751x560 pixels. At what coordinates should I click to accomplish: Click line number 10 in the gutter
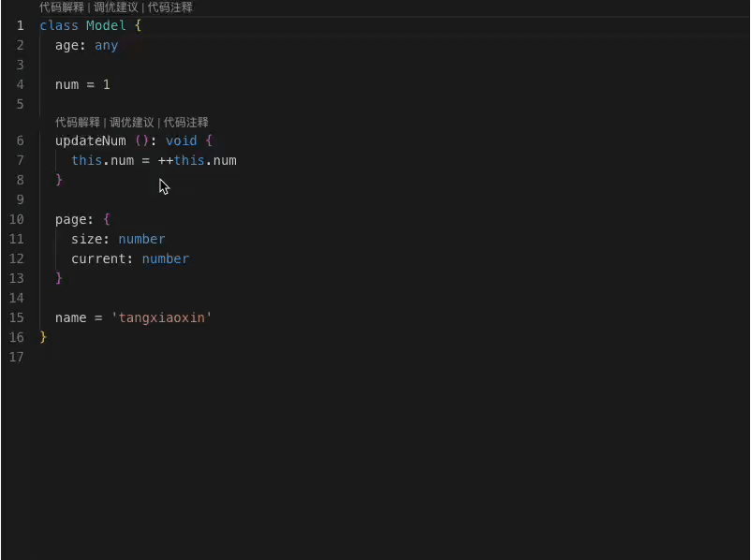17,219
